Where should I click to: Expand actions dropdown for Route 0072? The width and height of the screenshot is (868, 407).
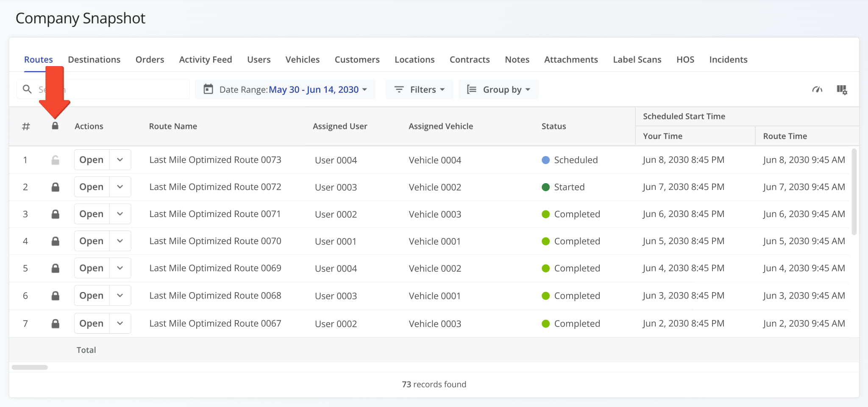[x=120, y=187]
